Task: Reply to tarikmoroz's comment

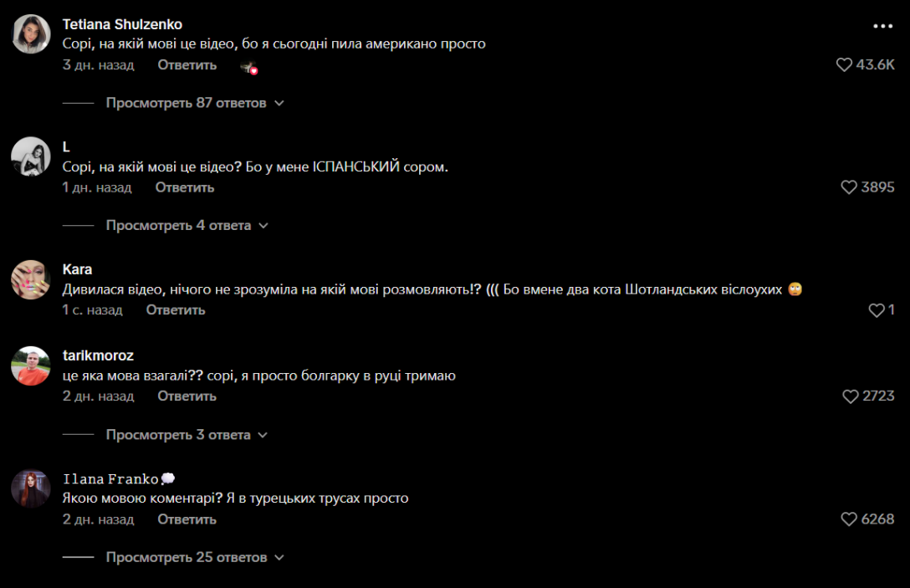Action: click(187, 396)
